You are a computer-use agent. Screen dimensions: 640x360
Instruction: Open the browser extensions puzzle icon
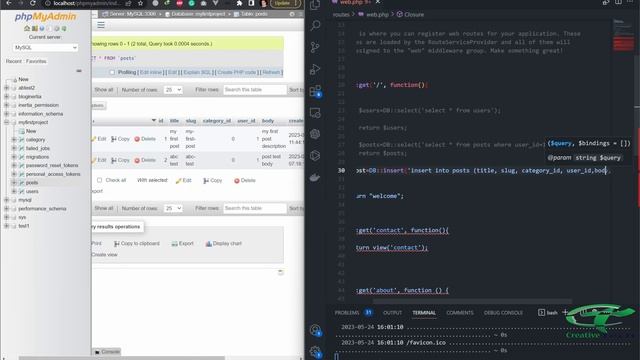tap(240, 3)
